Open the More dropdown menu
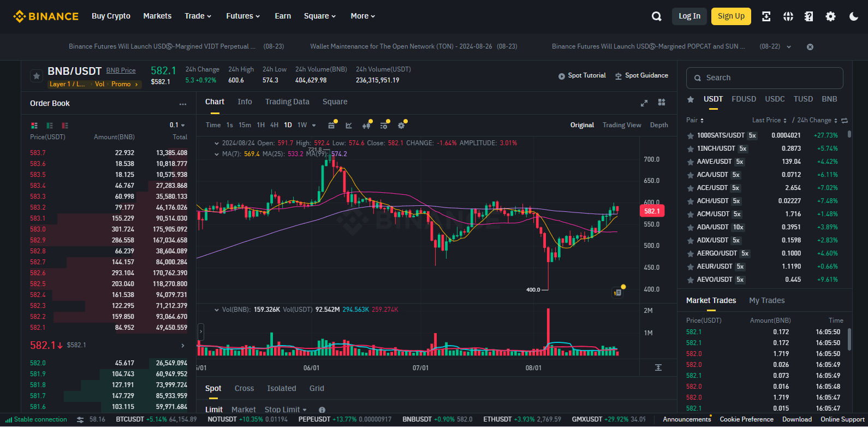Image resolution: width=868 pixels, height=427 pixels. click(x=363, y=16)
